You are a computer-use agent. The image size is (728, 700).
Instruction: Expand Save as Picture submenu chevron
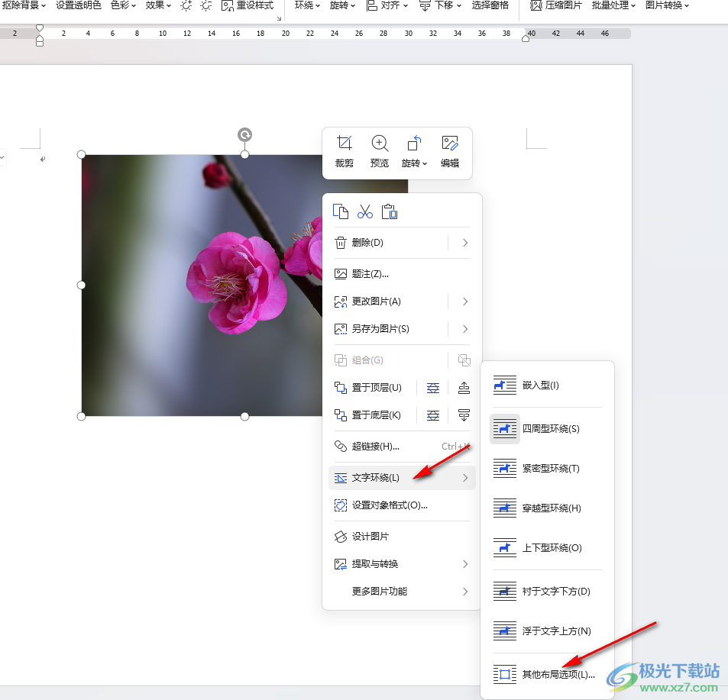pos(464,329)
